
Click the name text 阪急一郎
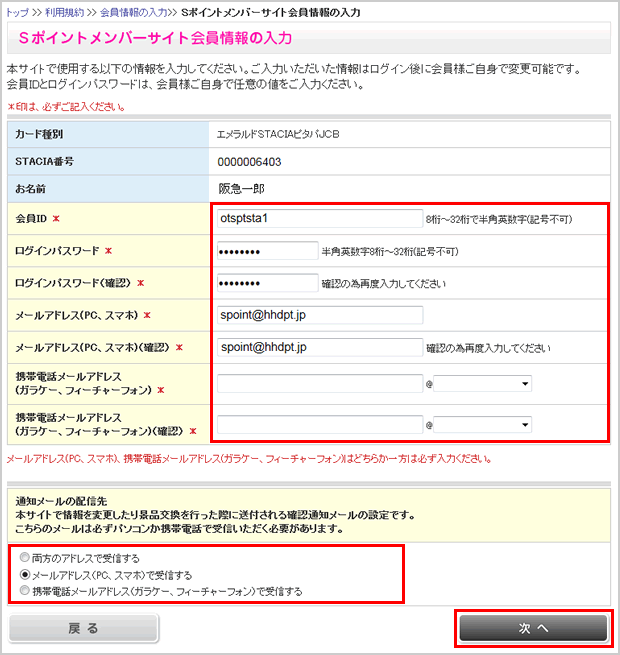pos(244,187)
